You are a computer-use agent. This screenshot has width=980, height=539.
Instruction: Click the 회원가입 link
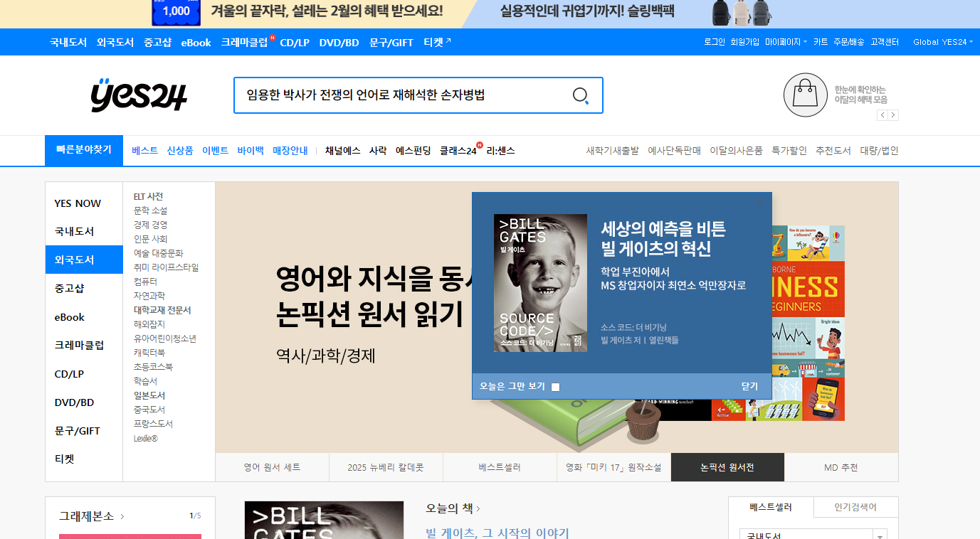pyautogui.click(x=744, y=42)
